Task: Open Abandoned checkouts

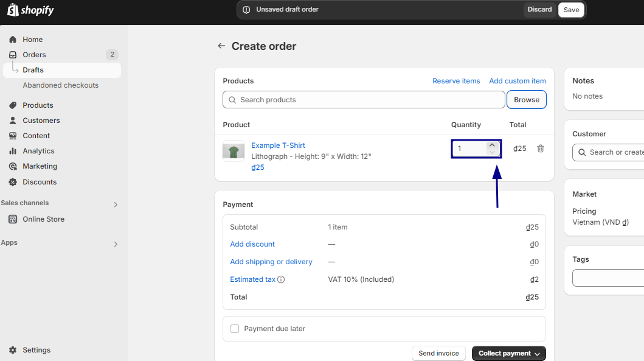Action: coord(60,85)
